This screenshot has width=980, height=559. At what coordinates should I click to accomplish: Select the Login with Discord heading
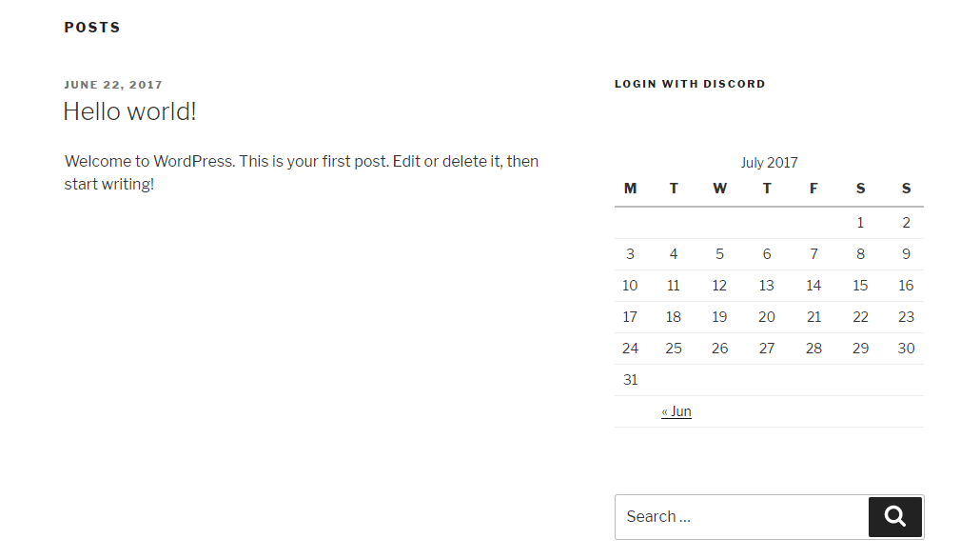(690, 84)
